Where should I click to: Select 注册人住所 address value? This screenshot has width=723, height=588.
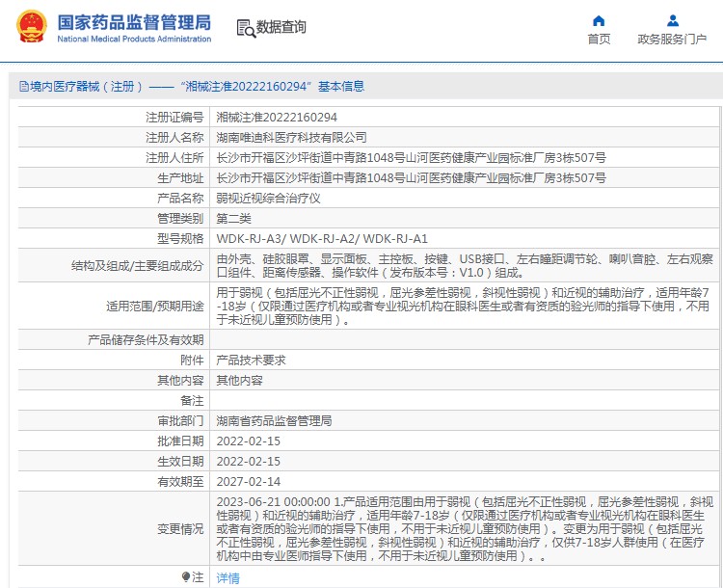coord(412,158)
